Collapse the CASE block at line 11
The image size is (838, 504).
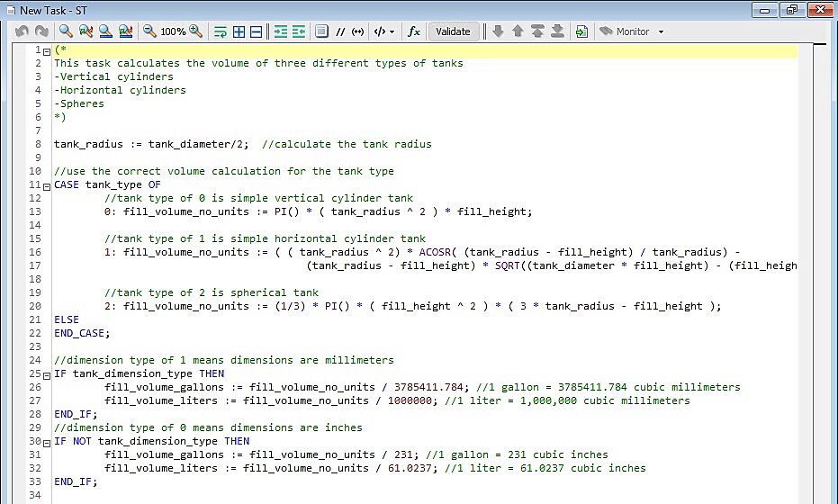click(x=47, y=187)
